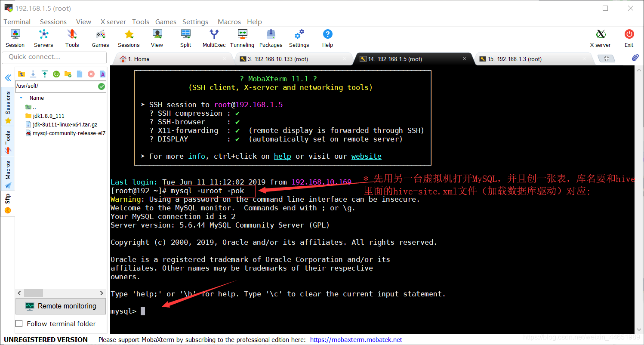Click the Remote monitoring button

[61, 306]
